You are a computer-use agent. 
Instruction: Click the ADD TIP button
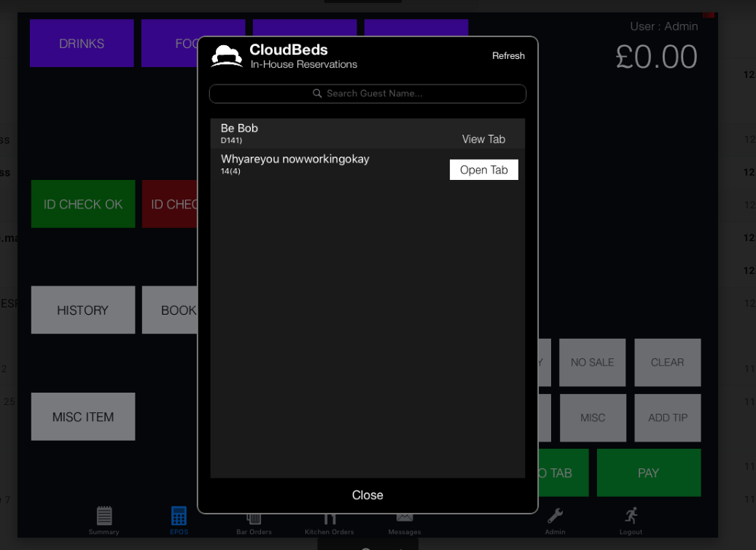(667, 418)
